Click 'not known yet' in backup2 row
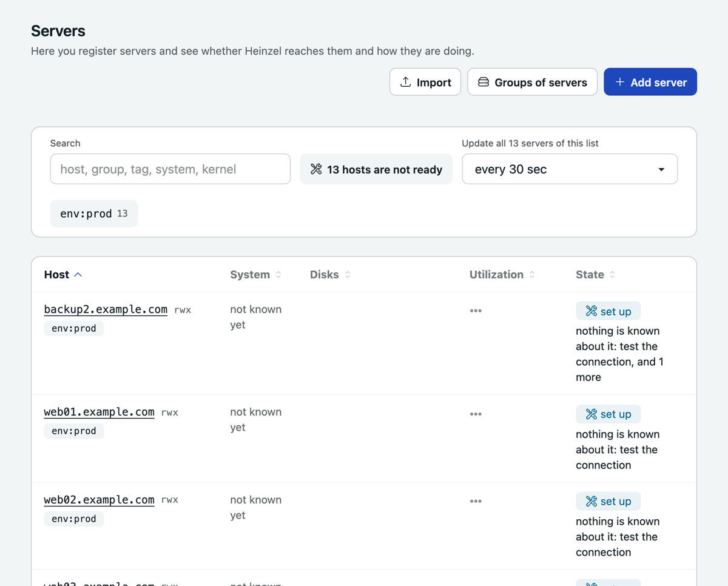 255,317
